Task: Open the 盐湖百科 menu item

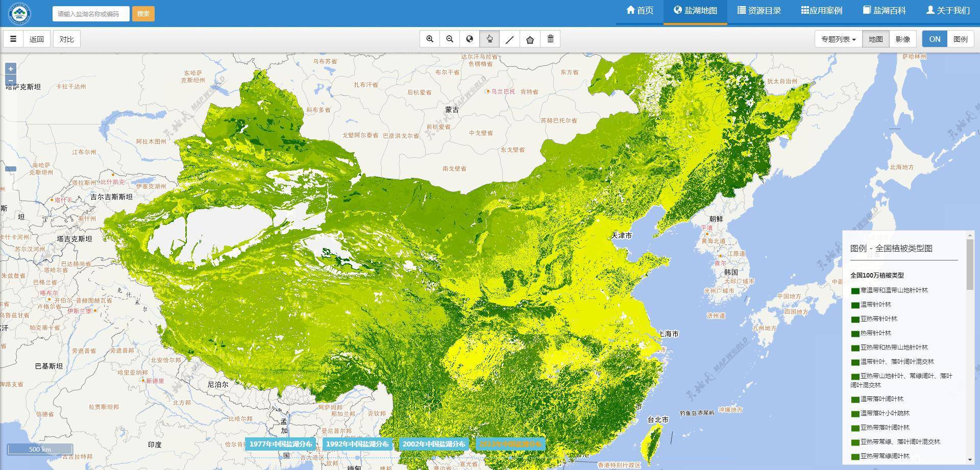Action: [885, 11]
